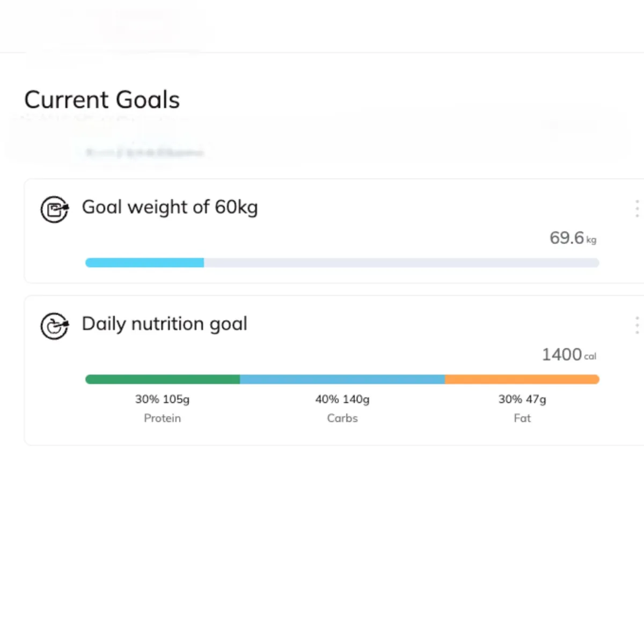Image resolution: width=644 pixels, height=644 pixels.
Task: Click the "30% 47g" fat amount
Action: [x=522, y=399]
